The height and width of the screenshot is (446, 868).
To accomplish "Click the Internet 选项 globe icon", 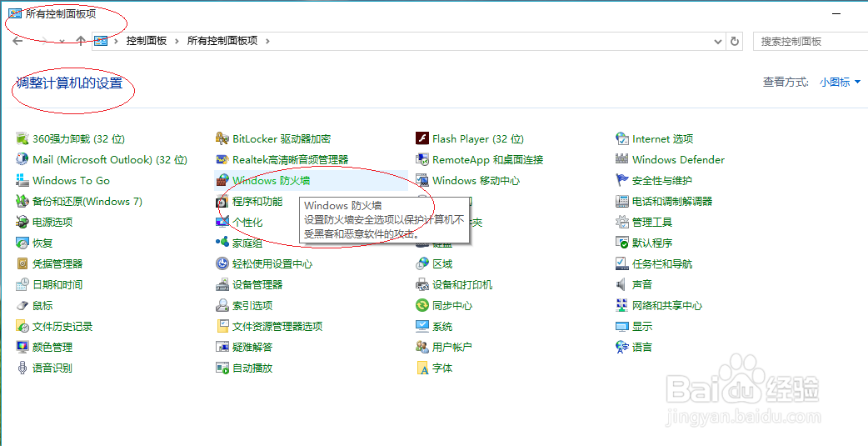I will (x=622, y=138).
